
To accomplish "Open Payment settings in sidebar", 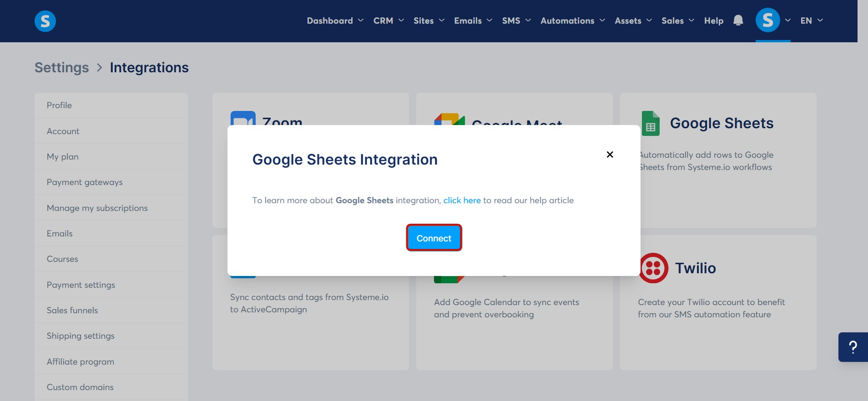I will [x=111, y=285].
